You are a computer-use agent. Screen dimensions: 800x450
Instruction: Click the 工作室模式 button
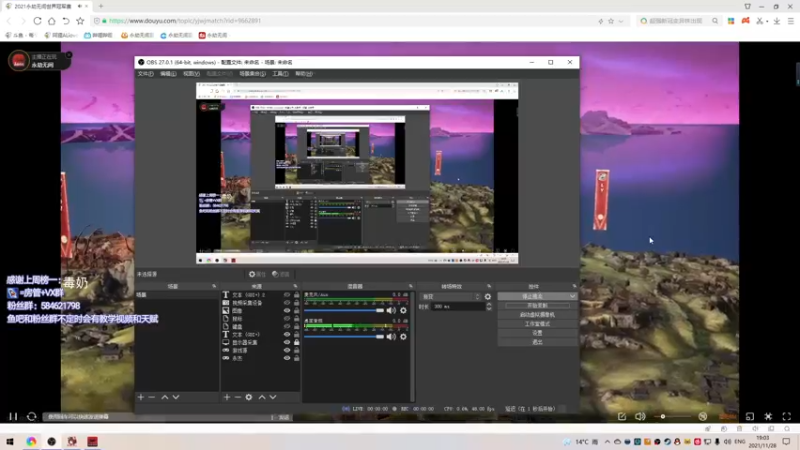(537, 324)
